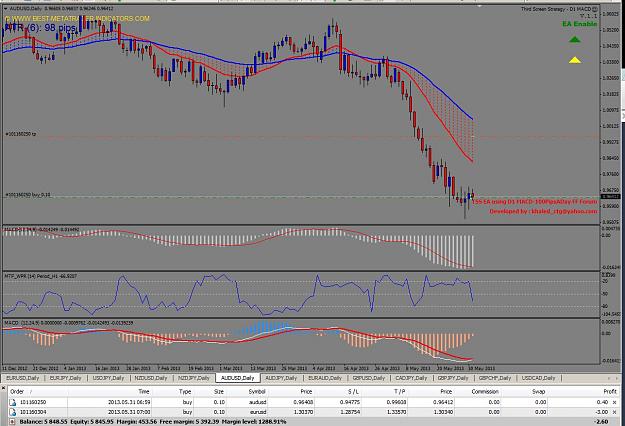This screenshot has width=625, height=426.
Task: Click the #101160250 tp line label
Action: (21, 134)
